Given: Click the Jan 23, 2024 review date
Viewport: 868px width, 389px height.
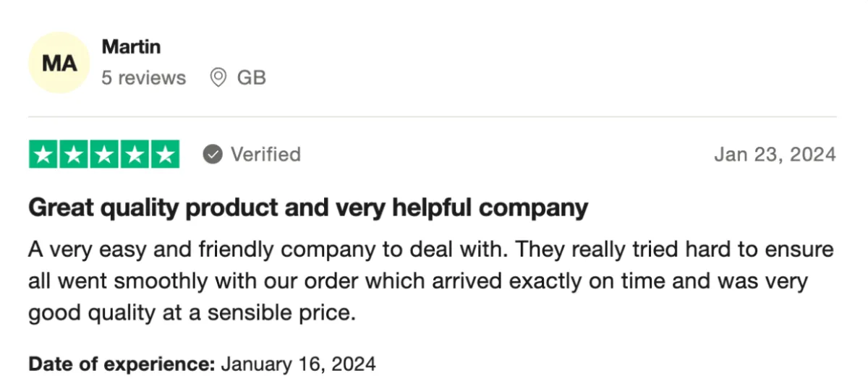Looking at the screenshot, I should click(x=775, y=155).
